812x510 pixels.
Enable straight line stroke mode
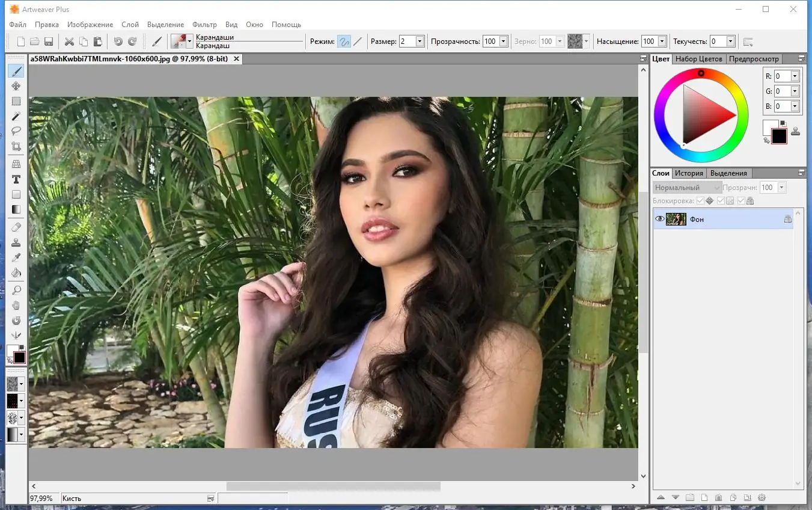[358, 41]
